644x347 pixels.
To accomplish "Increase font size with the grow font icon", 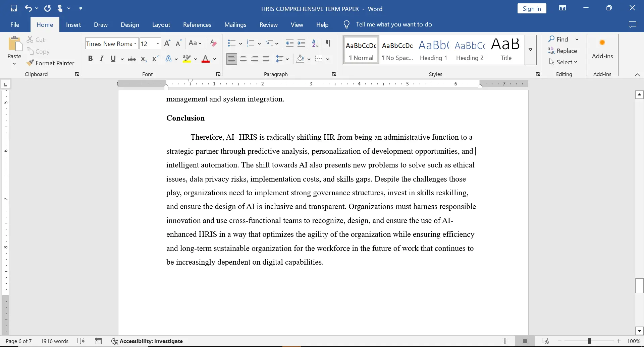I will [167, 43].
